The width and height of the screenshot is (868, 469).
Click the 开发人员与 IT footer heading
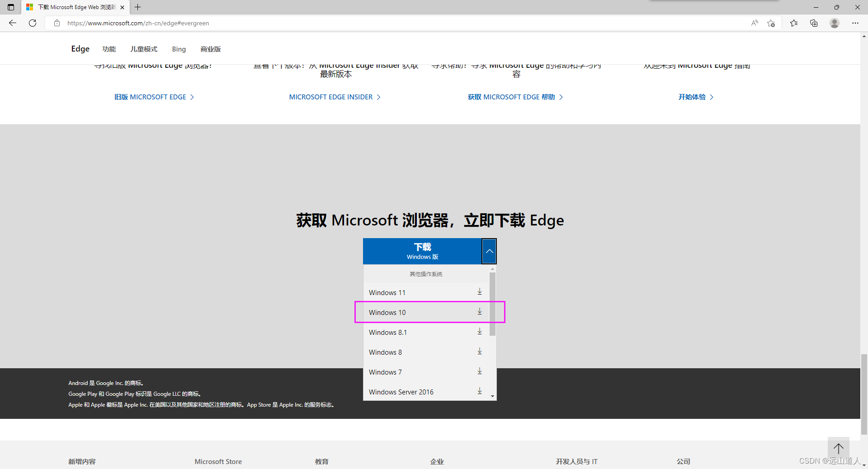point(576,461)
